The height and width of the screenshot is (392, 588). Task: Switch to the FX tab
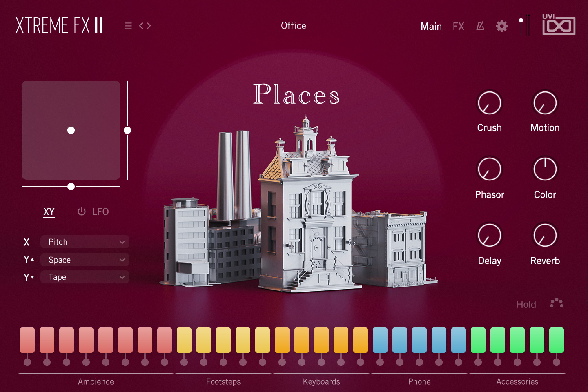coord(458,26)
